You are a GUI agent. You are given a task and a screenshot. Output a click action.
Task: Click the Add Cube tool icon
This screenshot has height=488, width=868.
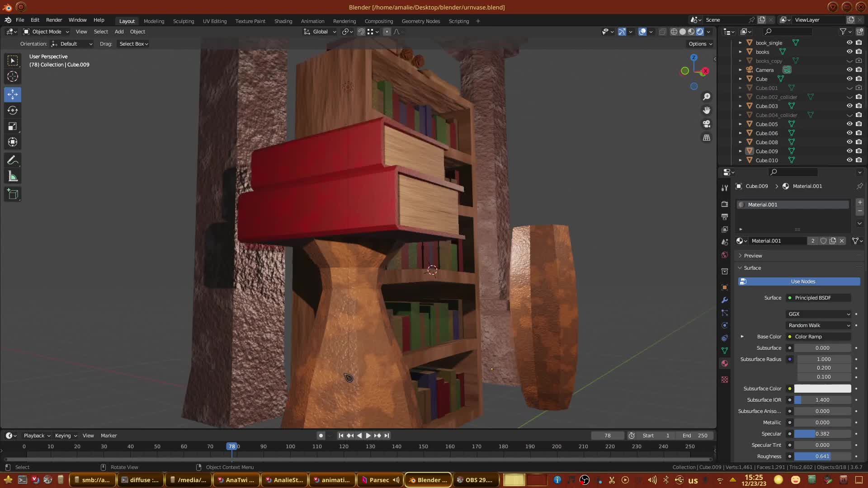coord(13,194)
